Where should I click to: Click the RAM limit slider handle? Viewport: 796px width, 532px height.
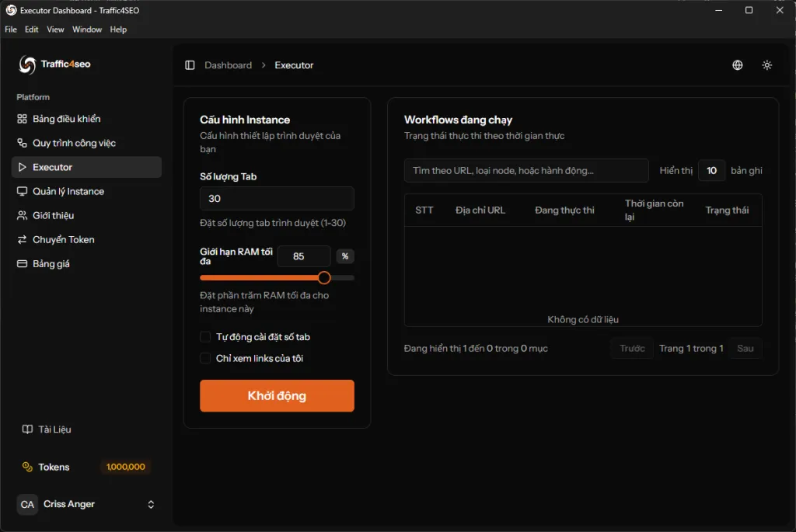tap(324, 277)
